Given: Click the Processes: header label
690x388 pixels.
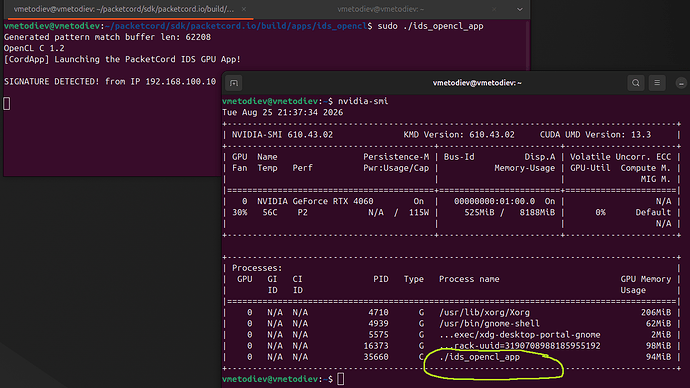Looking at the screenshot, I should 257,268.
